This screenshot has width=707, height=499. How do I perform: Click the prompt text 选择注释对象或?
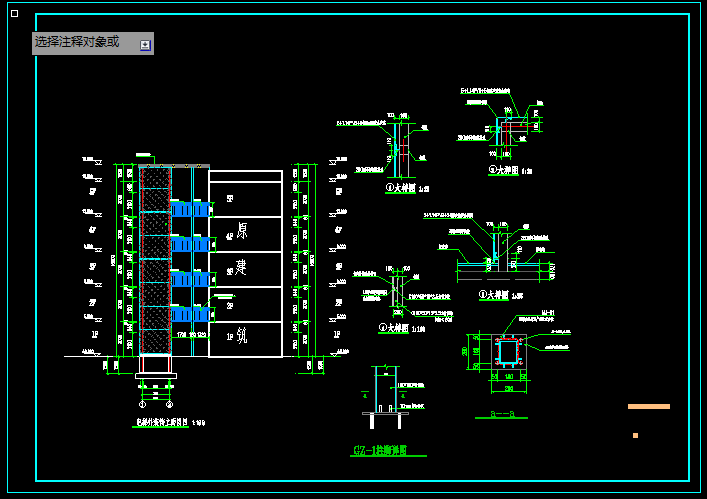77,42
